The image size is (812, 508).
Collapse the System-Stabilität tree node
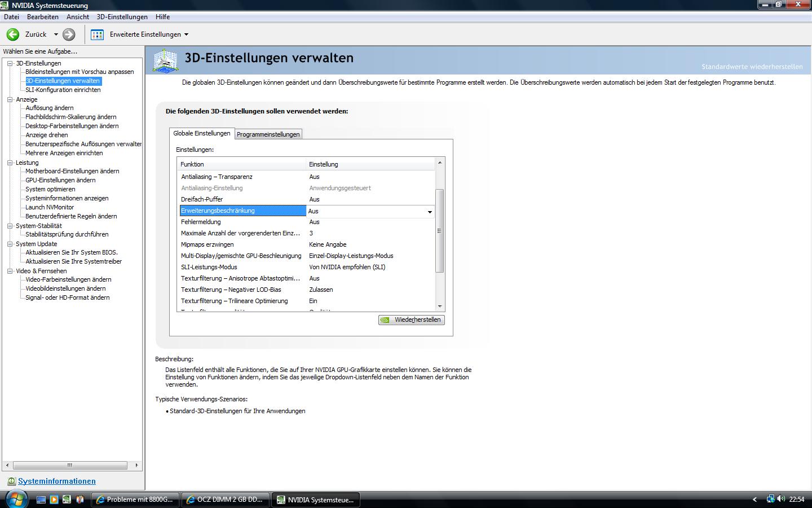[10, 226]
